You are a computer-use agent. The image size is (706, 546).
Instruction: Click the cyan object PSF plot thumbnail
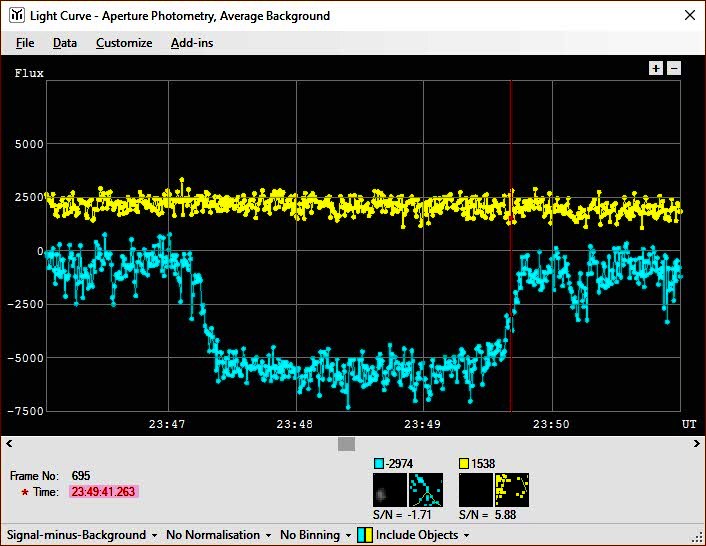click(426, 490)
